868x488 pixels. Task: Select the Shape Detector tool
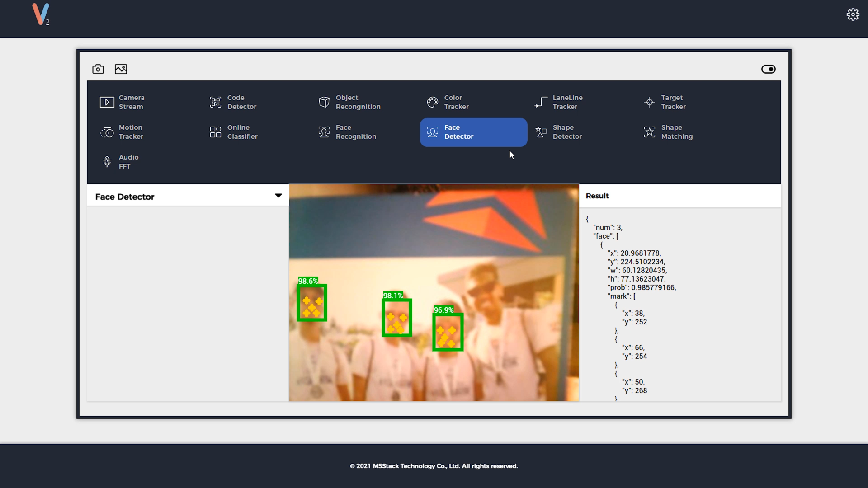(x=567, y=131)
